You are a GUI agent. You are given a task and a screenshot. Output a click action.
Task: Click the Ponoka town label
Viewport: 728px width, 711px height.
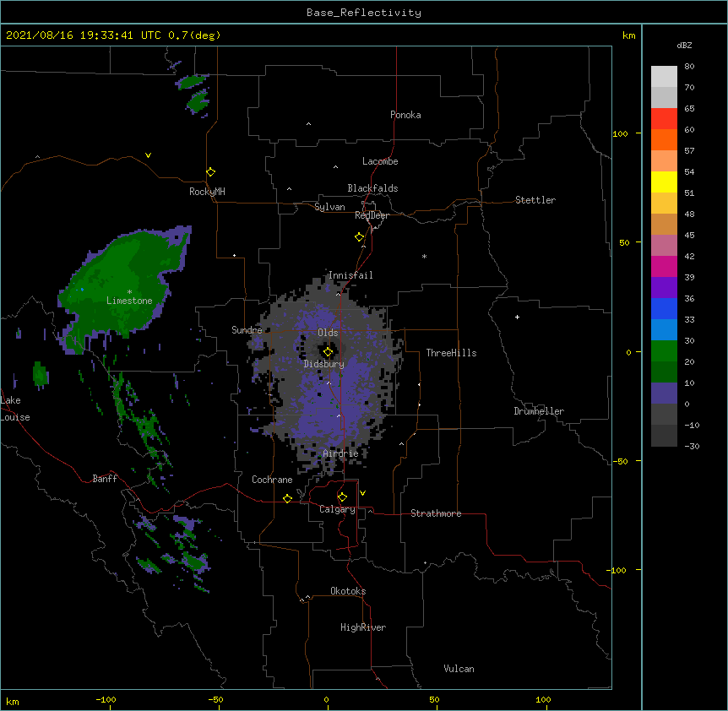(x=405, y=115)
